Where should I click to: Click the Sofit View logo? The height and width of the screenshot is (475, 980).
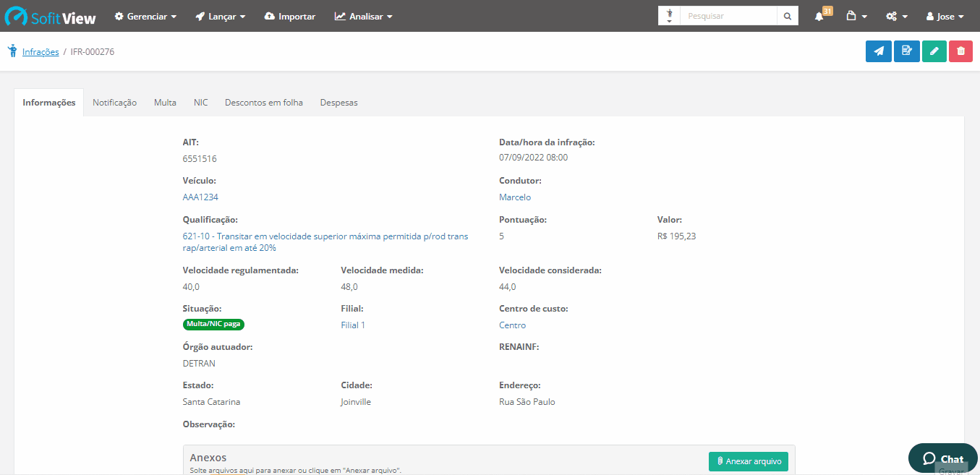[x=51, y=16]
